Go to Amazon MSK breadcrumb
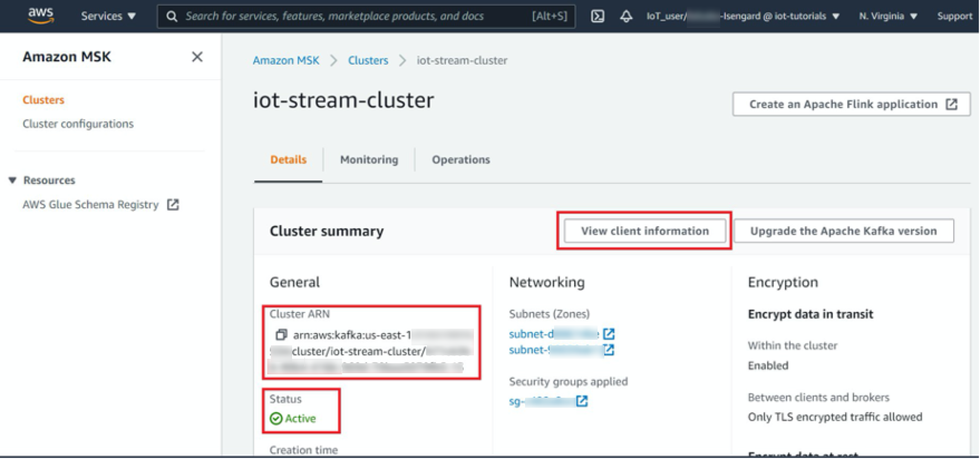This screenshot has height=459, width=980. tap(286, 60)
